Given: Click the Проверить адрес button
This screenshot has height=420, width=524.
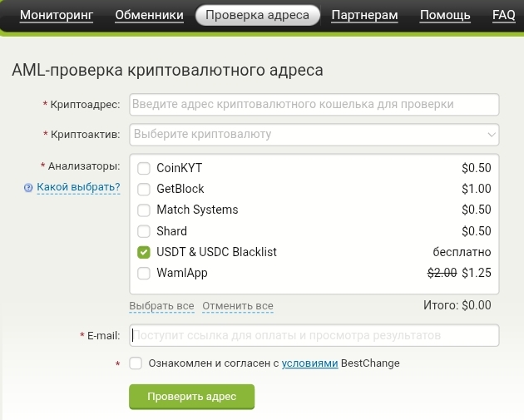Looking at the screenshot, I should tap(192, 397).
